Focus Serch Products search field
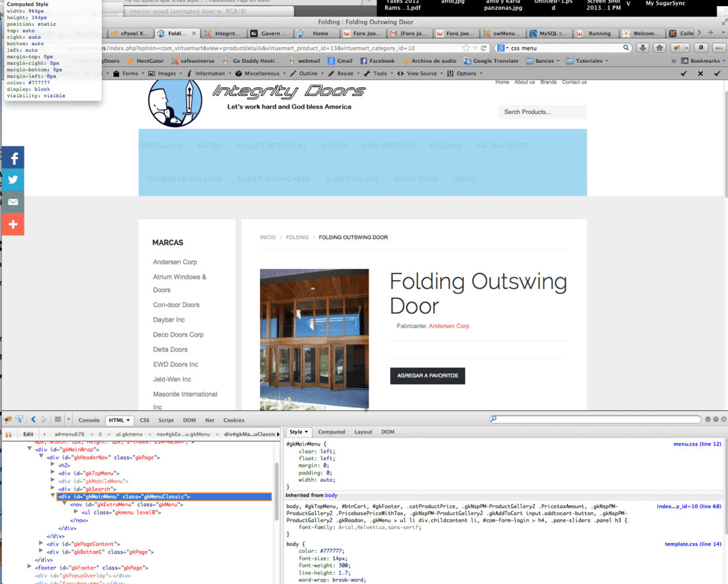The height and width of the screenshot is (584, 728). point(542,112)
